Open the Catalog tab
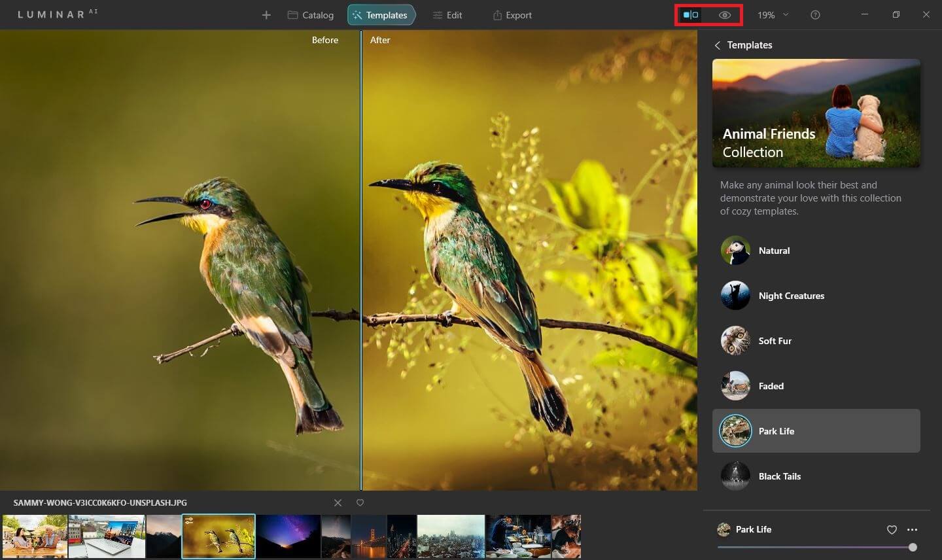 coord(310,14)
